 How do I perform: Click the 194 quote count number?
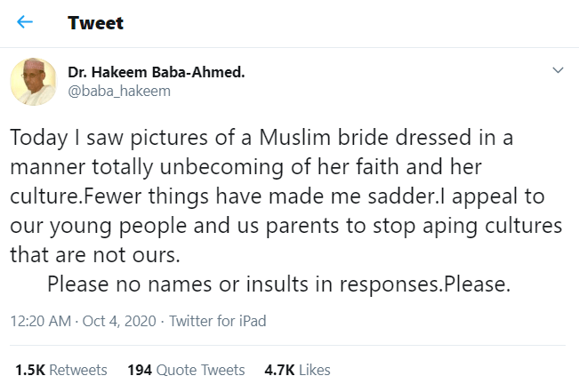click(140, 370)
